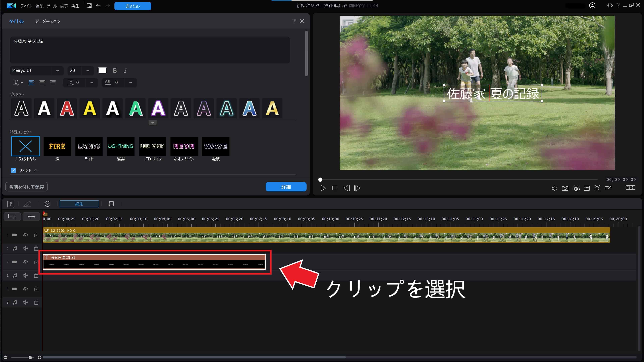Screen dimensions: 644x362
Task: Click the 詳細 button
Action: pyautogui.click(x=286, y=187)
